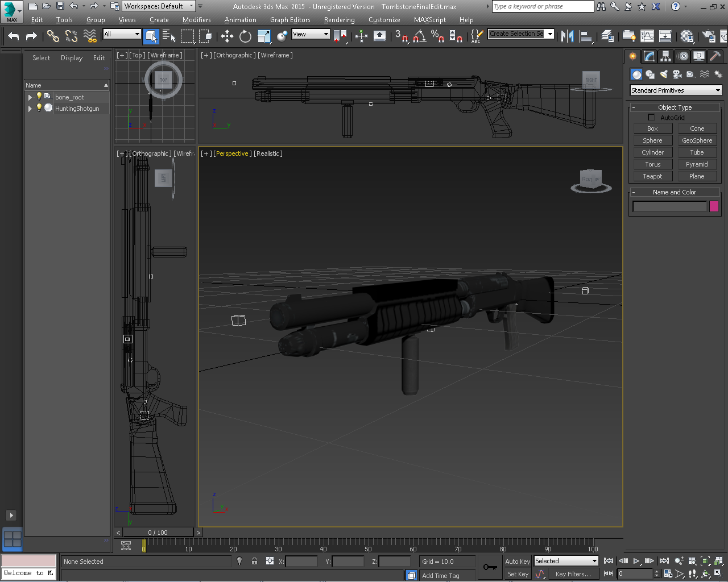The image size is (728, 582).
Task: Select the Space Warps category icon
Action: (704, 74)
